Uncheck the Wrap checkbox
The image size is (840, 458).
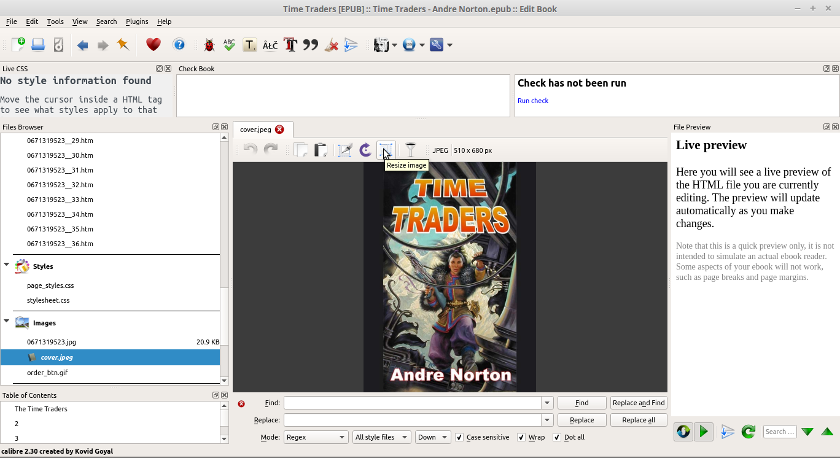click(522, 437)
